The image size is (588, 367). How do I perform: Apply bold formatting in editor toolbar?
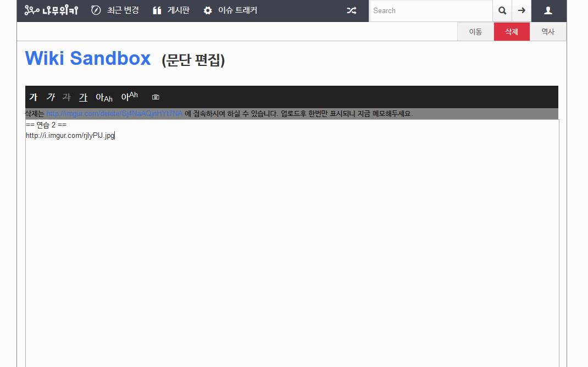34,97
